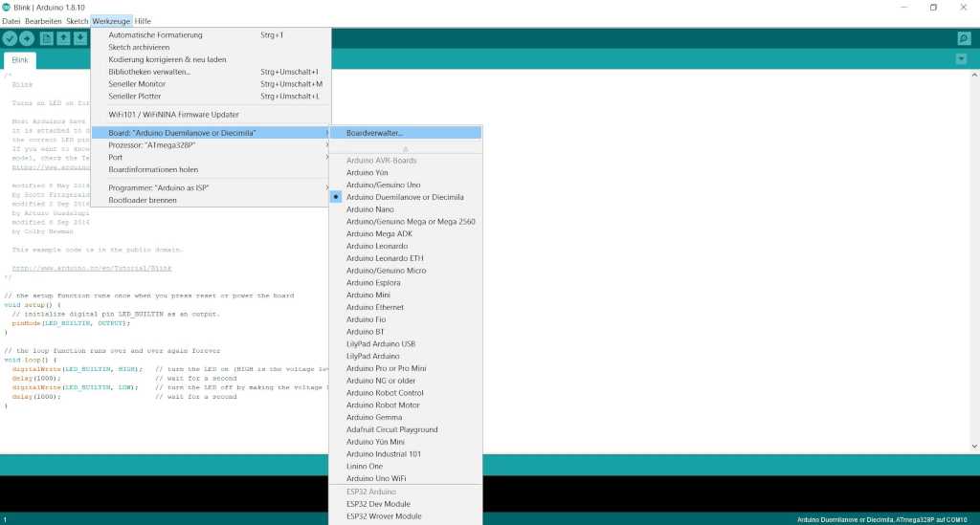980x525 pixels.
Task: Select Arduino Fio board
Action: (406, 319)
